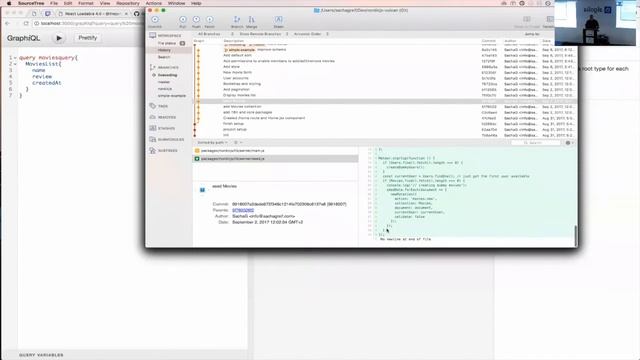Click the Merge toolbar icon
The image size is (640, 360).
tap(251, 20)
